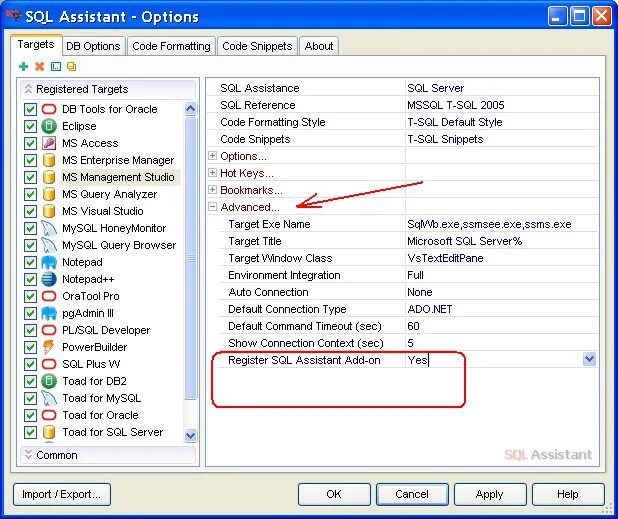Collapse the Registered Targets panel header

108,89
